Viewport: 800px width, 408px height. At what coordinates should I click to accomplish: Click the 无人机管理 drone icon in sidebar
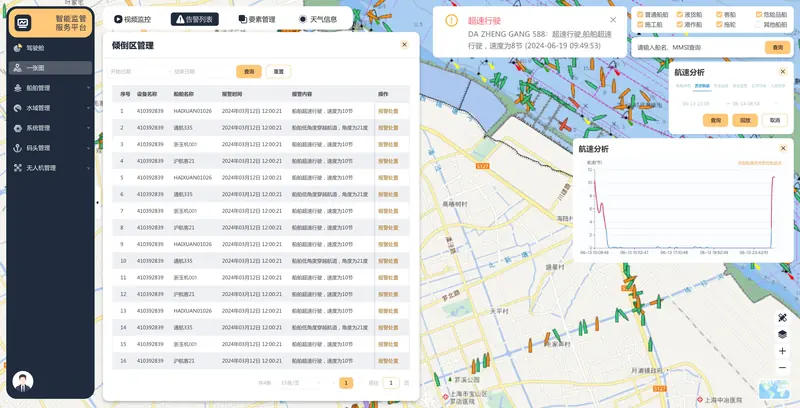[18, 168]
